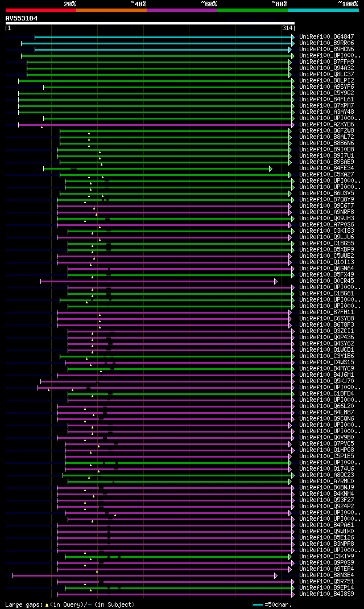Image resolution: width=364 pixels, height=609 pixels.
Task: Click the cyan arrowhead of UniRef100_B9HCN6 bar
Action: (290, 50)
